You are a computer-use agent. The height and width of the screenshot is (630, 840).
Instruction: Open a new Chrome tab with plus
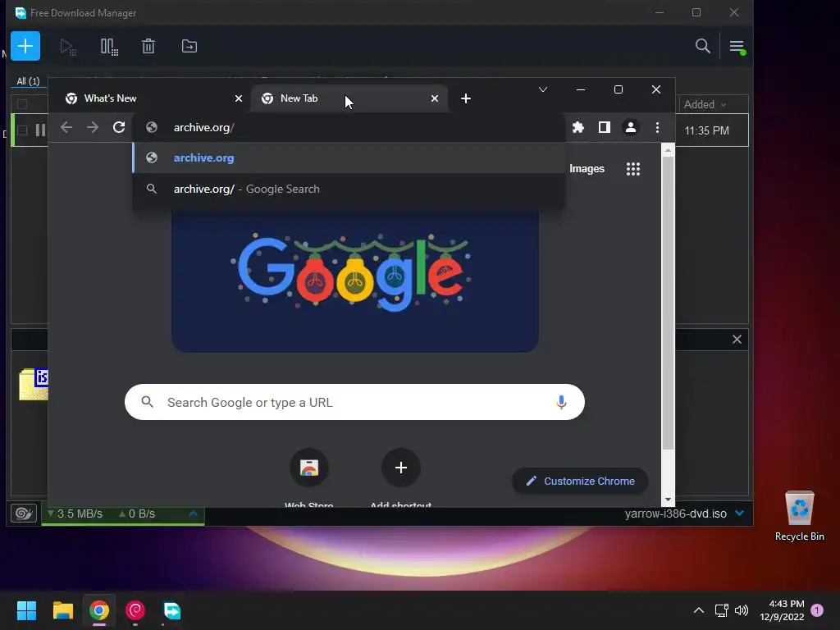(466, 98)
